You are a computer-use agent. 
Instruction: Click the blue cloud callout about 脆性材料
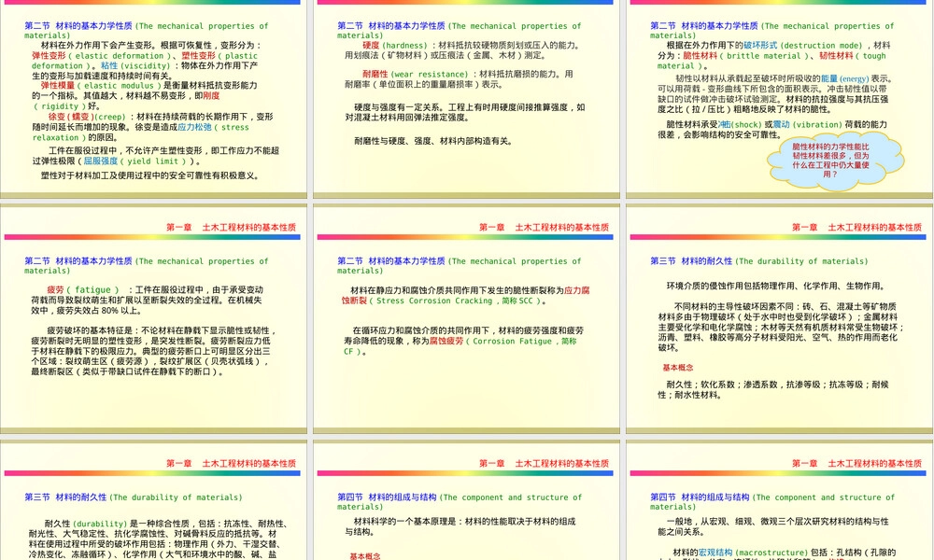835,161
